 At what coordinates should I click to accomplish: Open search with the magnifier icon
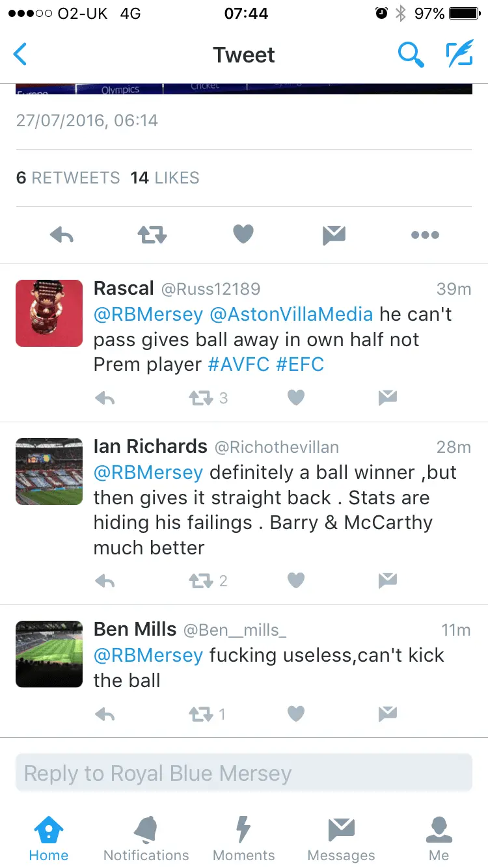pyautogui.click(x=411, y=55)
